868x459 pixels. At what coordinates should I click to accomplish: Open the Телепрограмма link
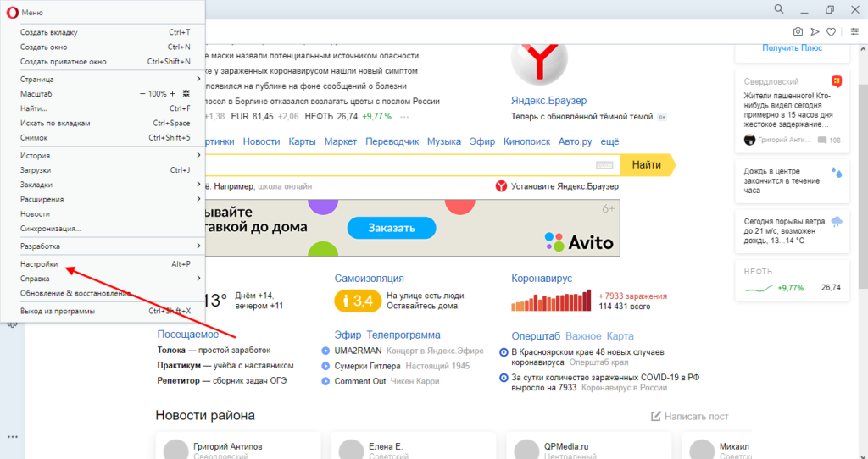click(403, 335)
